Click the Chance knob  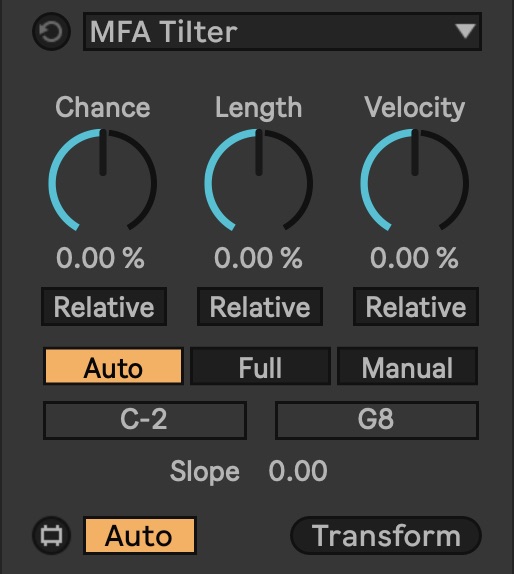pos(103,180)
